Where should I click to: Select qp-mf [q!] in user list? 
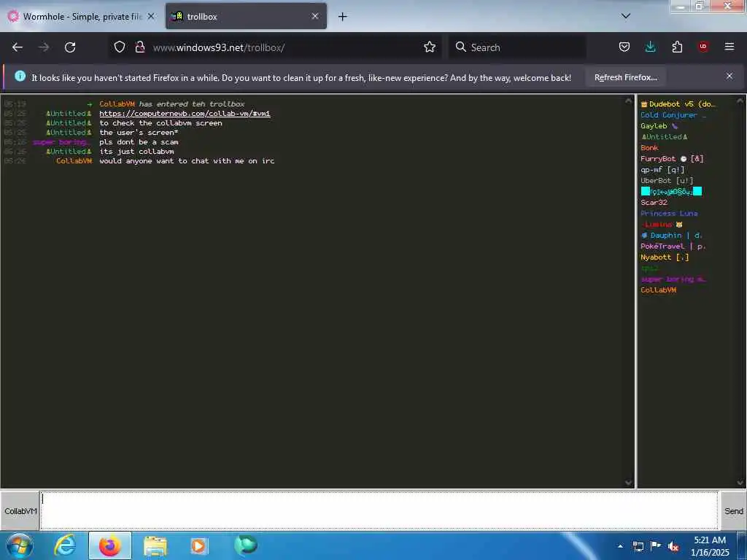click(662, 169)
